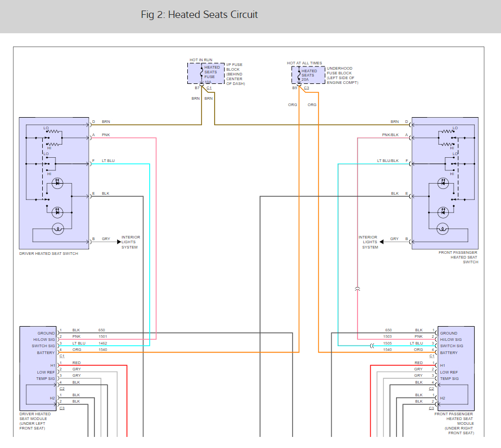Screen dimensions: 501x448
Task: Select the 10A heated seats fuse symbol
Action: click(201, 73)
